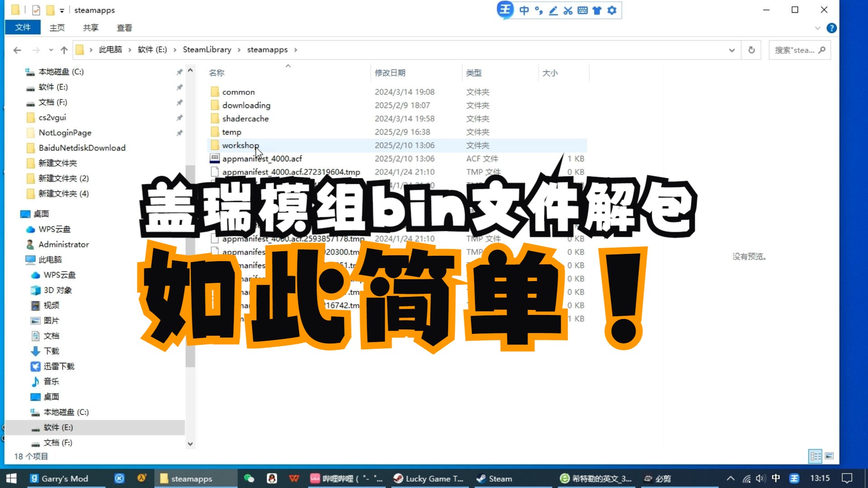This screenshot has width=868, height=488.
Task: Select pinned 软件 (E:) in quick access
Action: (x=53, y=87)
